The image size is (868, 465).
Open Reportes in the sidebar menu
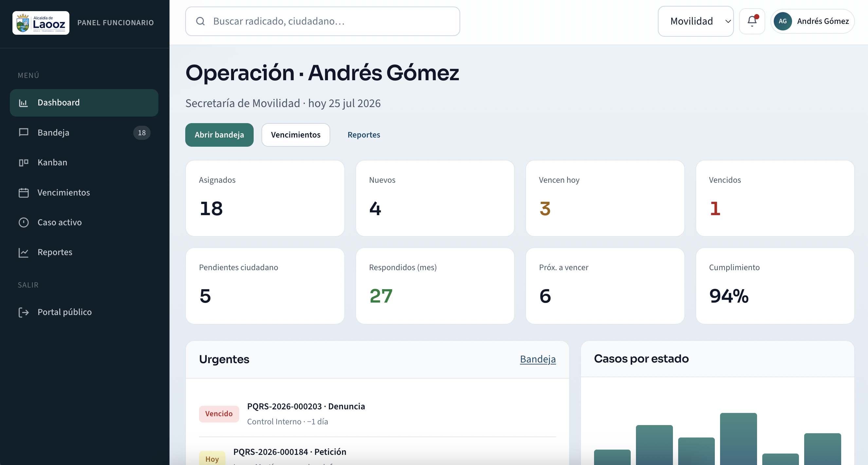click(x=84, y=252)
